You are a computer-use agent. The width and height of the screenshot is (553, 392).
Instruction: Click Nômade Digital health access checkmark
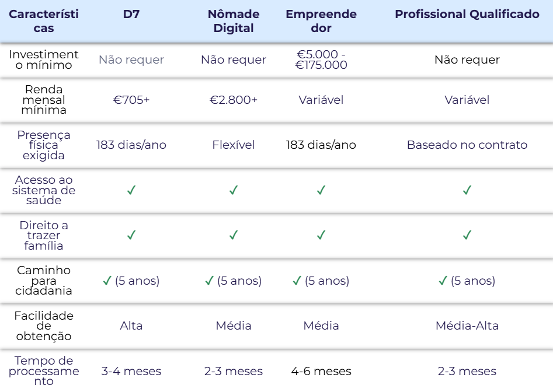[x=234, y=190]
